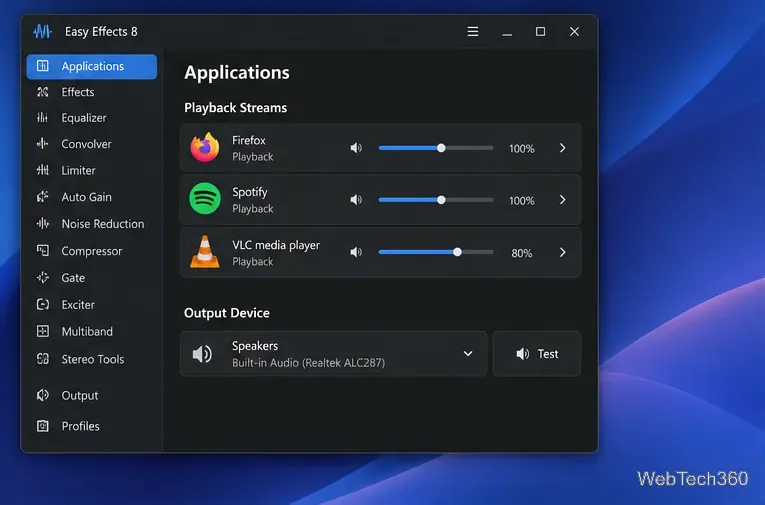Click the Firefox volume slider handle
The image size is (765, 505).
pos(441,148)
